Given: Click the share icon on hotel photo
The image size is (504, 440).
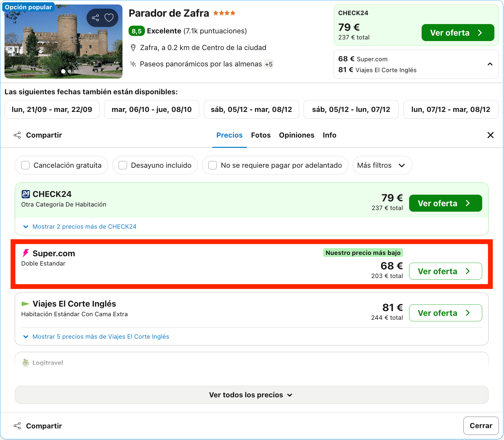Looking at the screenshot, I should click(x=95, y=18).
